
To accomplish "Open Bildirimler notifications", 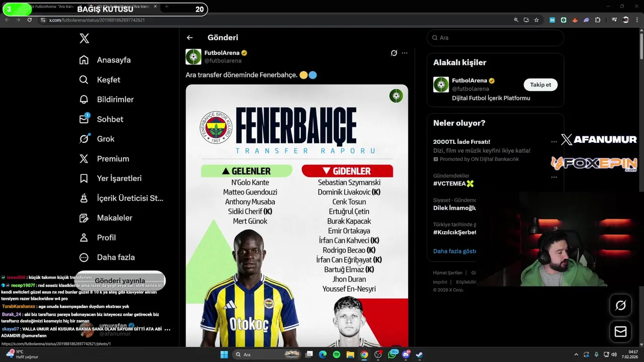I will tap(106, 100).
